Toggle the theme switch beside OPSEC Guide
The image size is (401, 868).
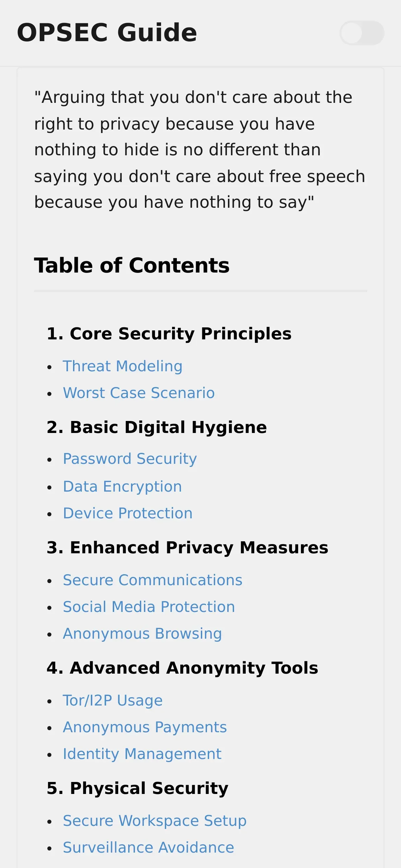[x=362, y=33]
